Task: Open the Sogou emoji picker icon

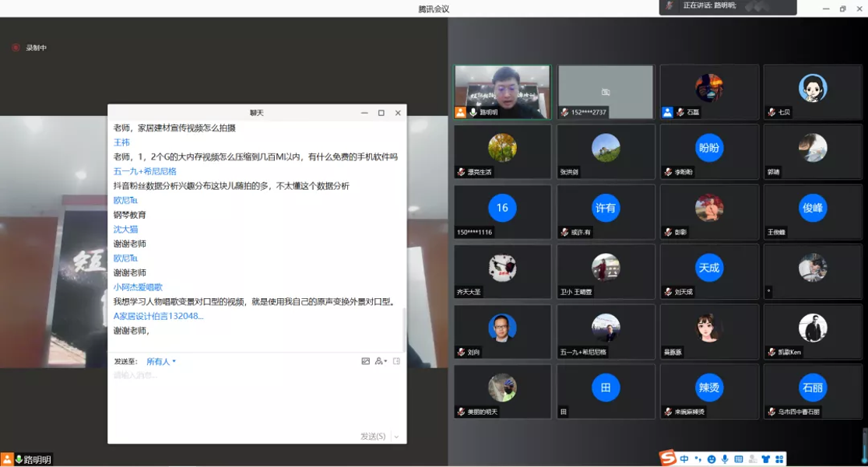Action: point(711,459)
